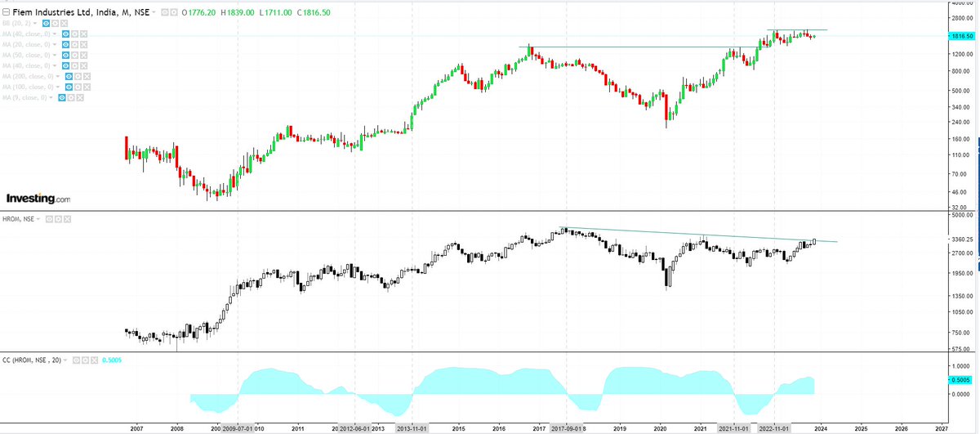Select the 2022-11-01 date marker
Image resolution: width=980 pixels, height=434 pixels.
click(x=775, y=427)
